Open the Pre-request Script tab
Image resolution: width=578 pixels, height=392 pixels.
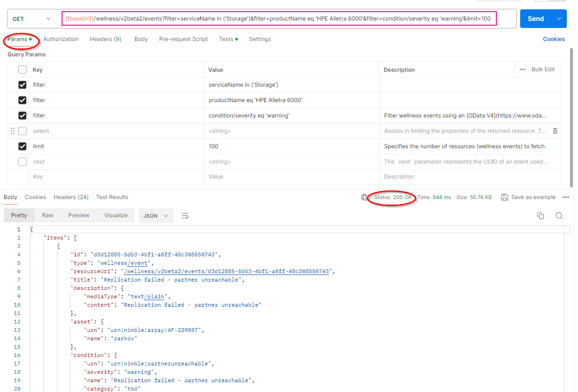coord(183,39)
